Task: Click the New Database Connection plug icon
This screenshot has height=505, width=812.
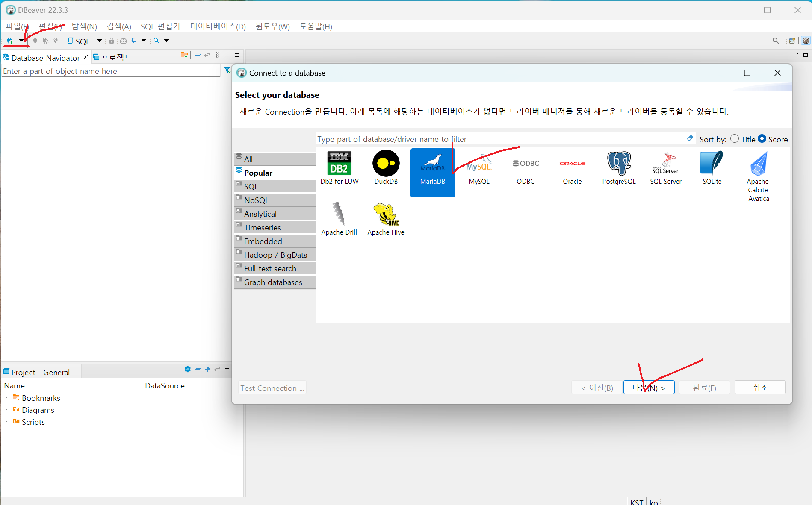Action: pos(9,41)
